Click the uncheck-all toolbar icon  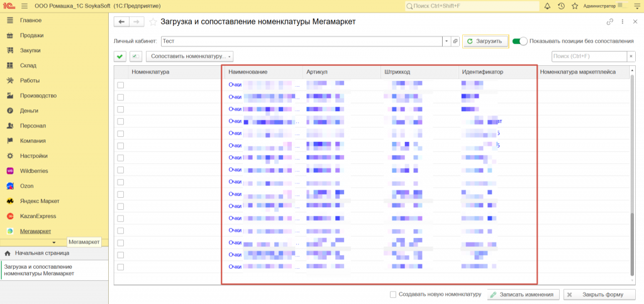tap(136, 57)
